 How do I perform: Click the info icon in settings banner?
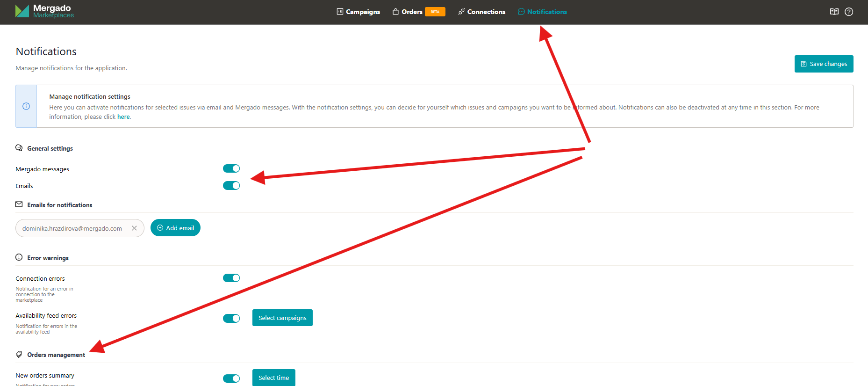click(26, 106)
